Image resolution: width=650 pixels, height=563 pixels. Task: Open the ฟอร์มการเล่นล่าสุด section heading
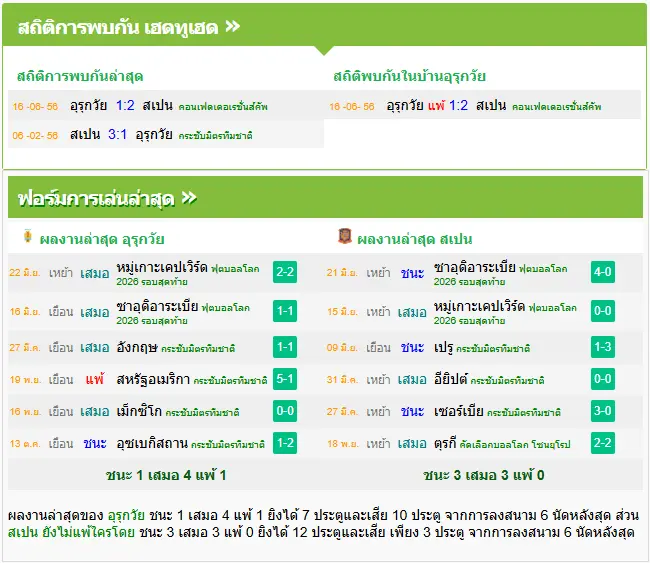coord(96,199)
